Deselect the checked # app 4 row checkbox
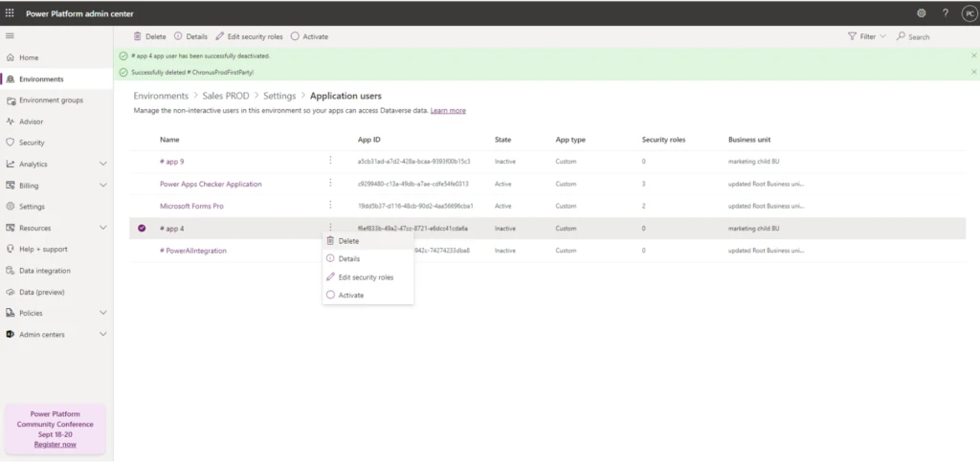The image size is (980, 462). 142,229
